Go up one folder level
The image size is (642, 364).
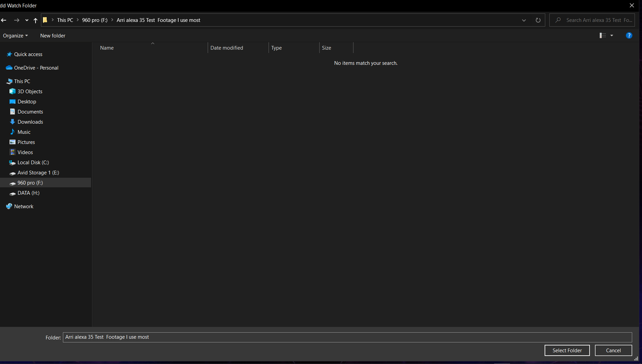35,21
